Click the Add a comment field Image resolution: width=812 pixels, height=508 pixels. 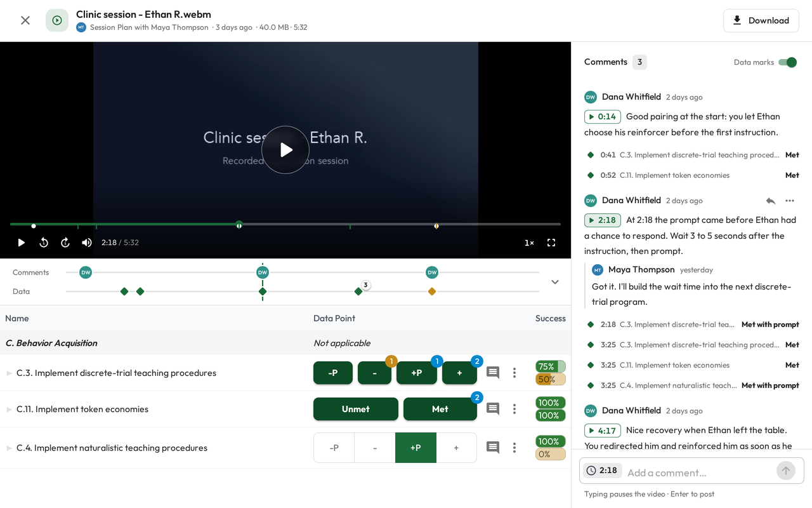coord(698,472)
